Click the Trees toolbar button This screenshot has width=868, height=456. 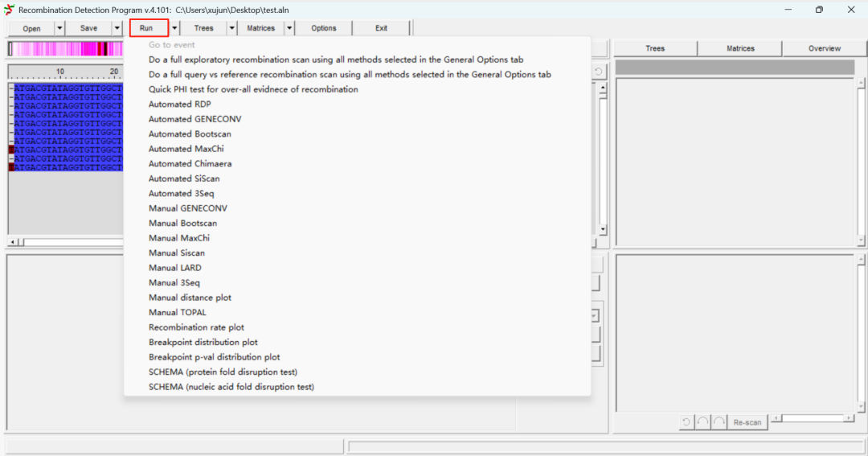click(203, 27)
